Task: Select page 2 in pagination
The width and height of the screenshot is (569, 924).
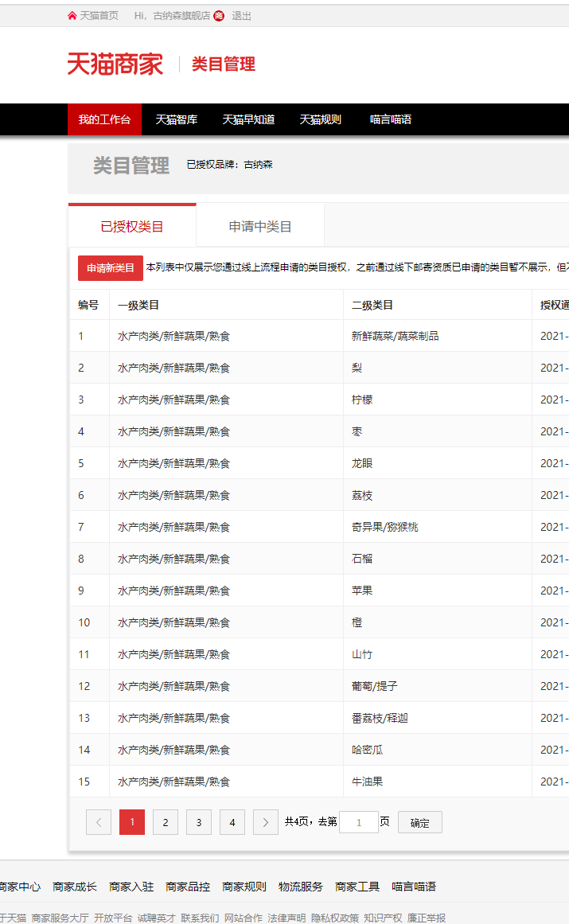Action: click(x=166, y=822)
